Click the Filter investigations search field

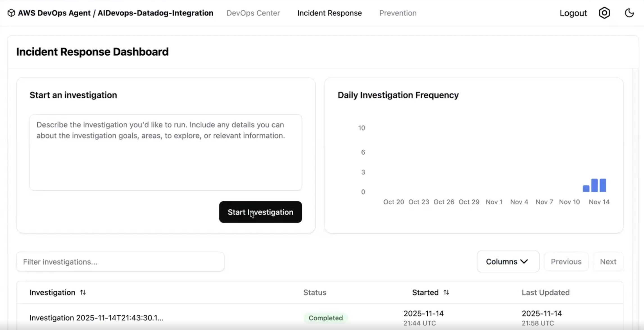coord(120,261)
